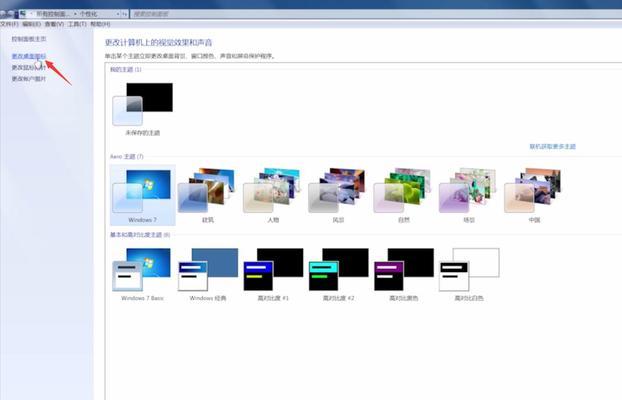622x400 pixels.
Task: Select the 自然 (Nature) Aero theme
Action: [x=403, y=195]
